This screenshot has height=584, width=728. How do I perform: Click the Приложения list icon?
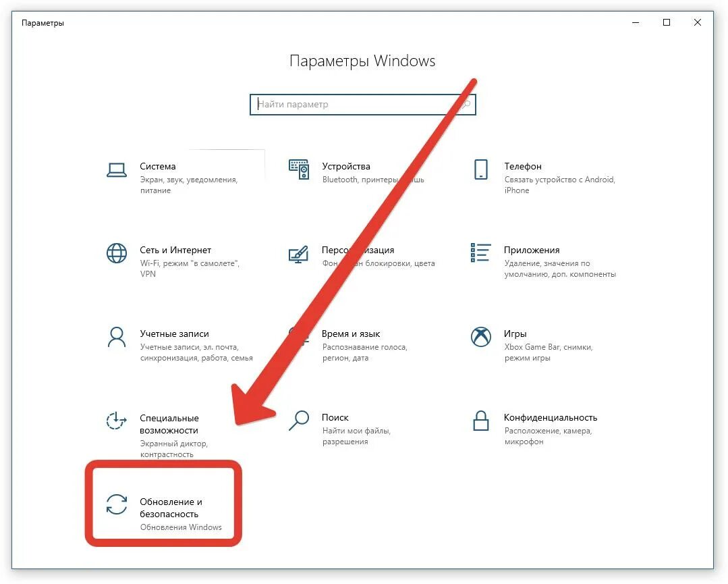[480, 253]
